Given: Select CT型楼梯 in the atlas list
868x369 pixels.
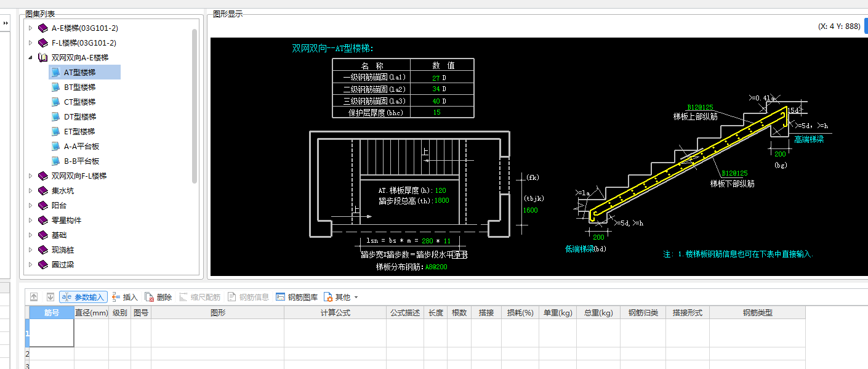Looking at the screenshot, I should [79, 102].
